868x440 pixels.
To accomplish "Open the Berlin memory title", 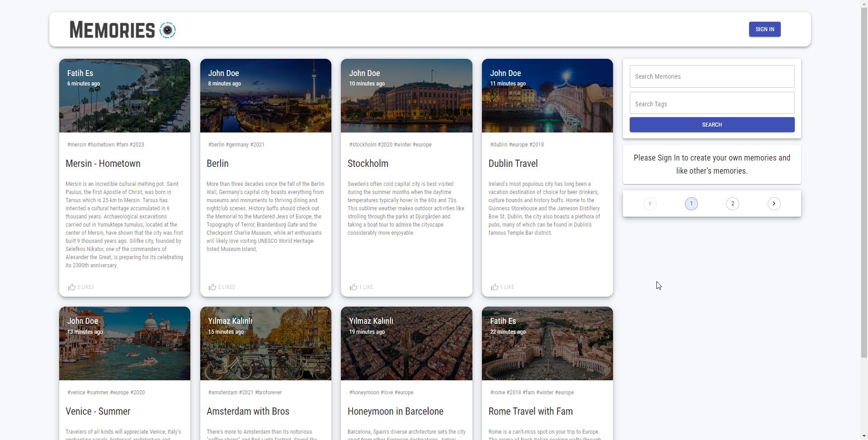I will point(217,164).
